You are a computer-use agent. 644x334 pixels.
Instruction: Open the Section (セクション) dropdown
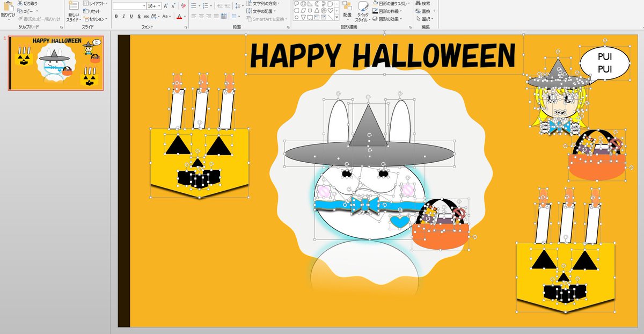95,19
